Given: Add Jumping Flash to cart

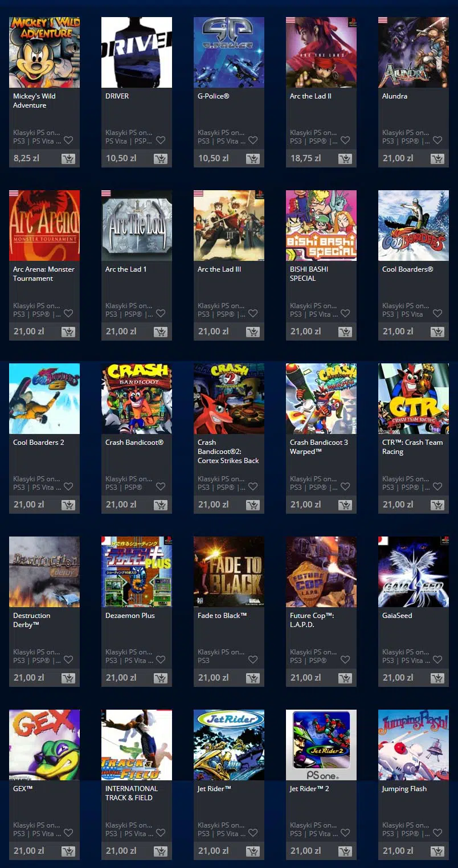Looking at the screenshot, I should point(437,851).
